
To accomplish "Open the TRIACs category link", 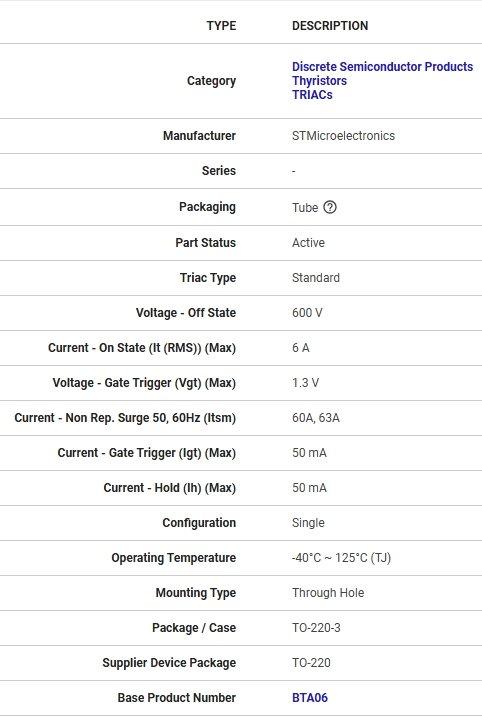I will tap(312, 95).
